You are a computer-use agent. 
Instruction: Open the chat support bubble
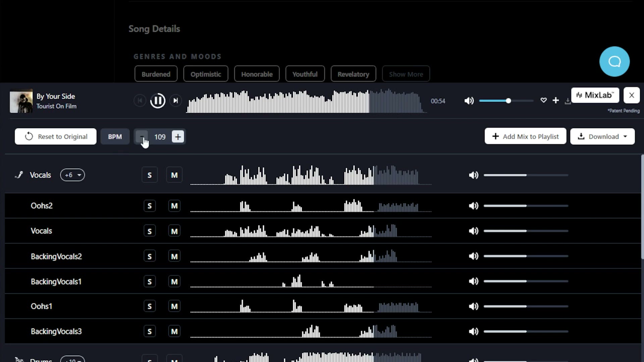614,61
